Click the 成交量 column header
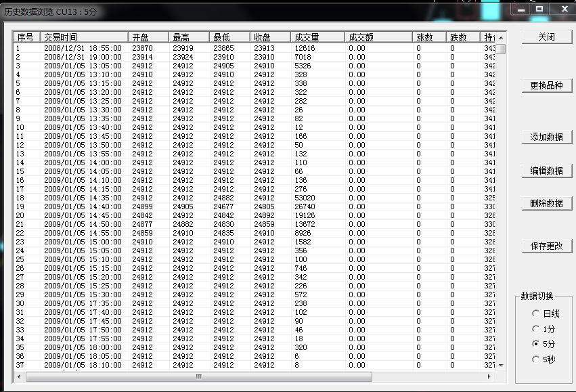Viewport: 576px width, 392px height. coord(317,37)
